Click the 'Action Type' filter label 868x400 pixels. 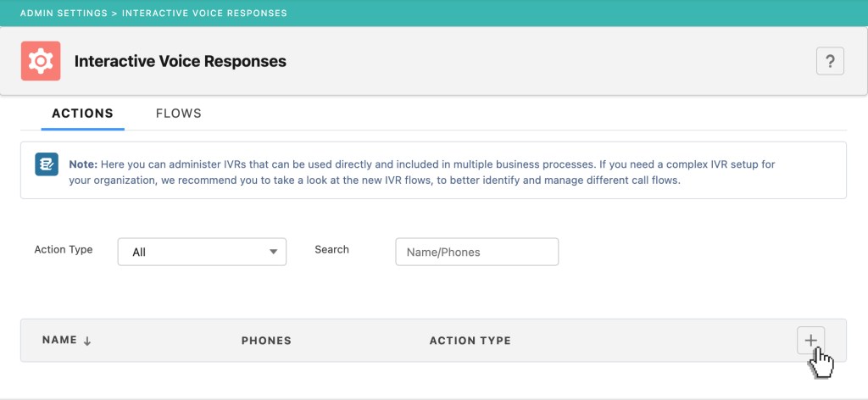tap(64, 250)
